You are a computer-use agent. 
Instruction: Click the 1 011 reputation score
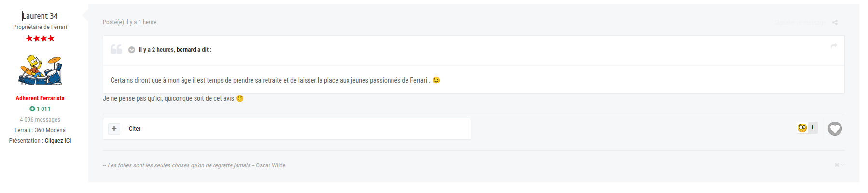(x=43, y=109)
